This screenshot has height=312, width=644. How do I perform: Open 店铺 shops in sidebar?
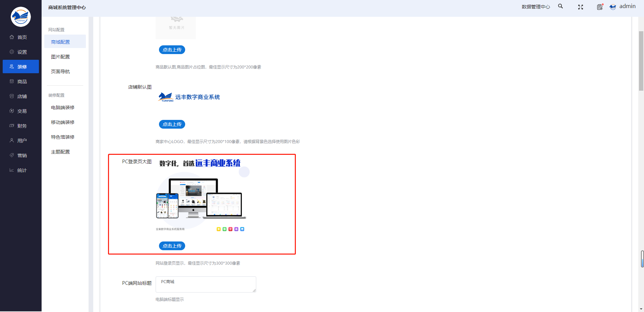pyautogui.click(x=21, y=96)
